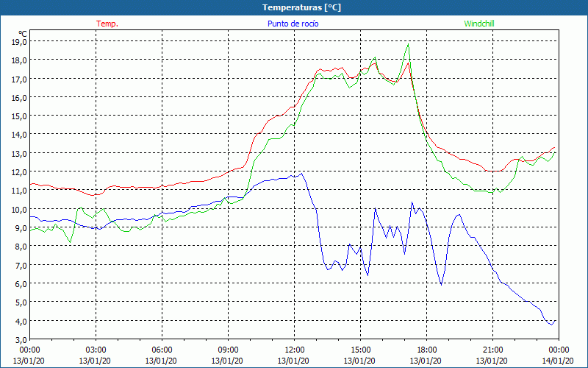Click the 19,0 y-axis value
This screenshot has width=588, height=368.
pyautogui.click(x=20, y=42)
